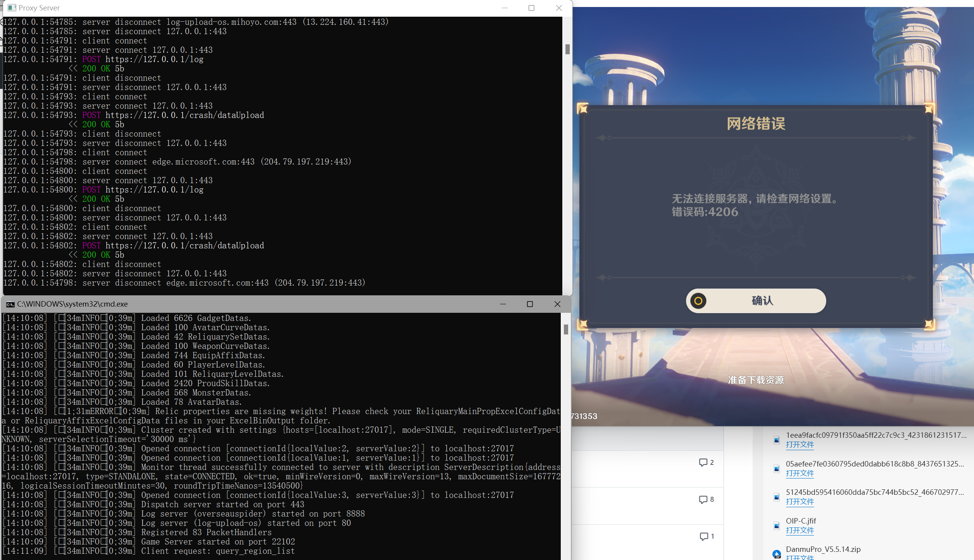
Task: Select the 51245bd595416060dda75bc744b5bc52 file name
Action: pyautogui.click(x=875, y=492)
